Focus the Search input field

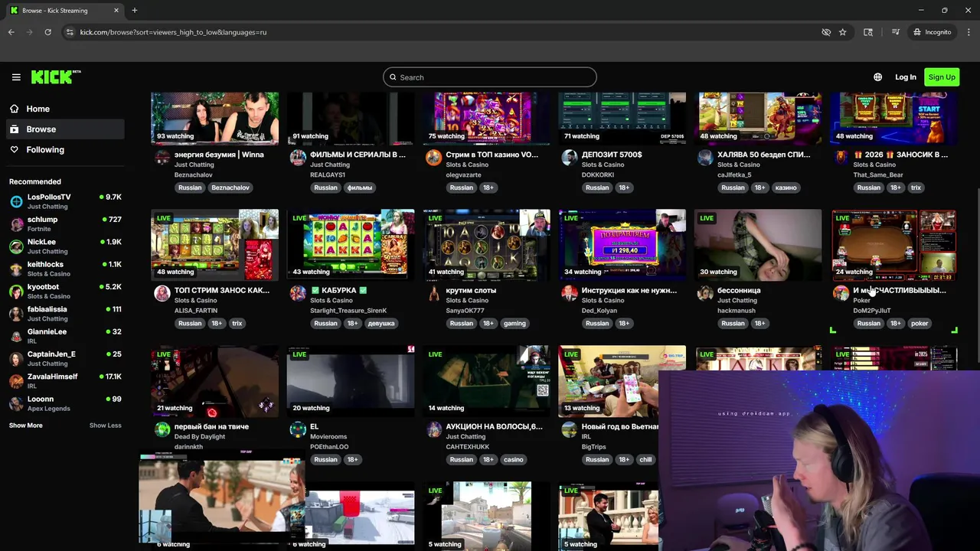(490, 77)
